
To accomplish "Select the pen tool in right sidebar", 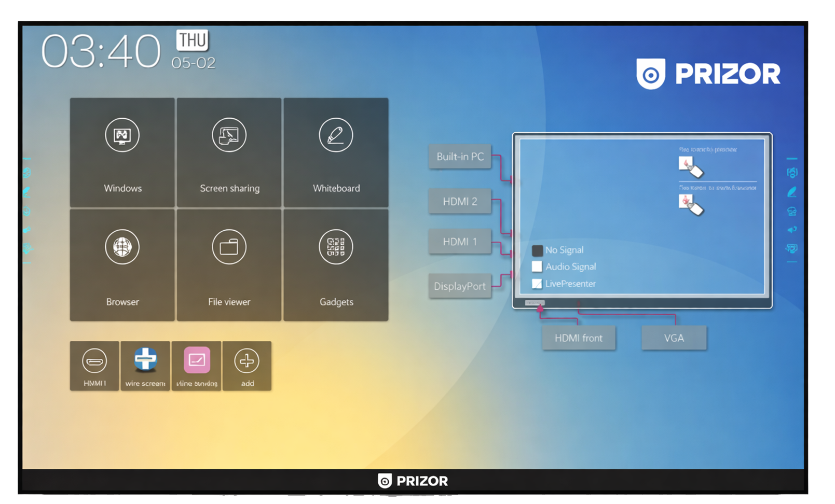I will (791, 192).
